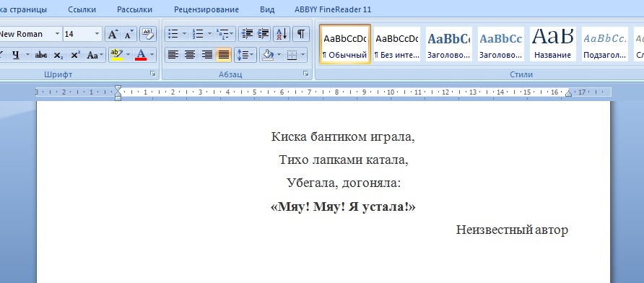644x283 pixels.
Task: Open underline style dropdown arrow
Action: [x=27, y=55]
